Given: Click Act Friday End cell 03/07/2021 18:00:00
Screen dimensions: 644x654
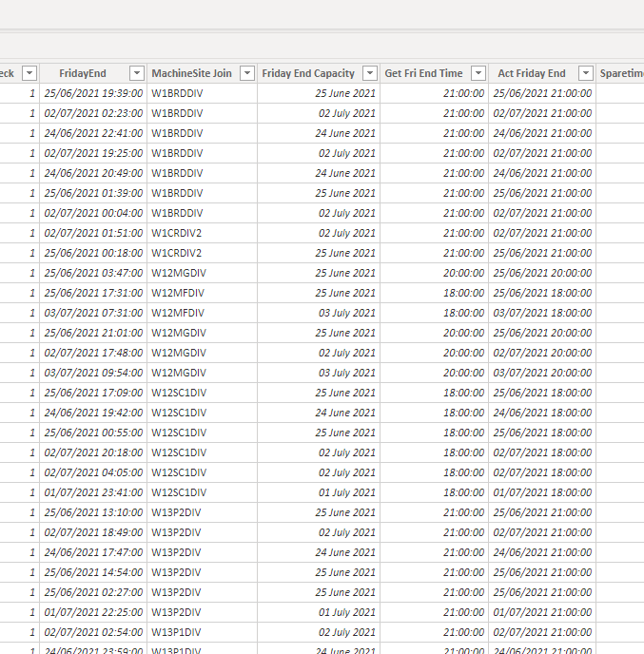Looking at the screenshot, I should [542, 314].
